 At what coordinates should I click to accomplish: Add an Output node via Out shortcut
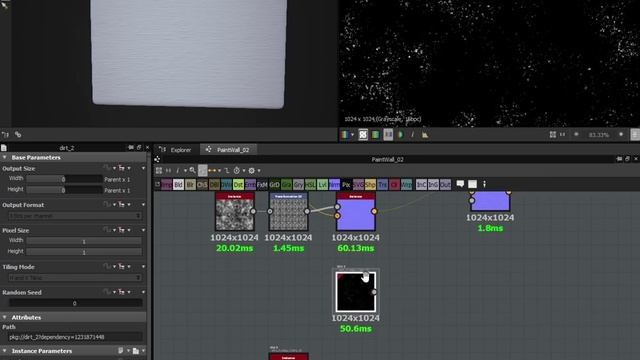tap(445, 185)
